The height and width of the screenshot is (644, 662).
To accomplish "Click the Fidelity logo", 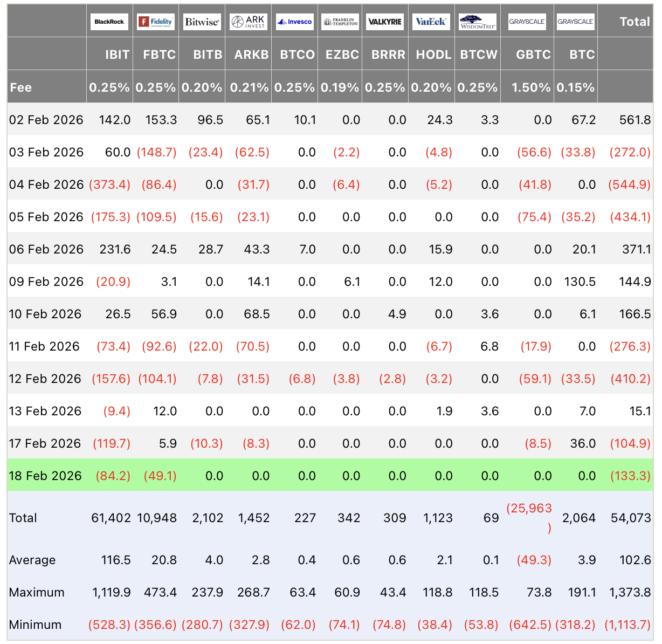I will coord(156,22).
